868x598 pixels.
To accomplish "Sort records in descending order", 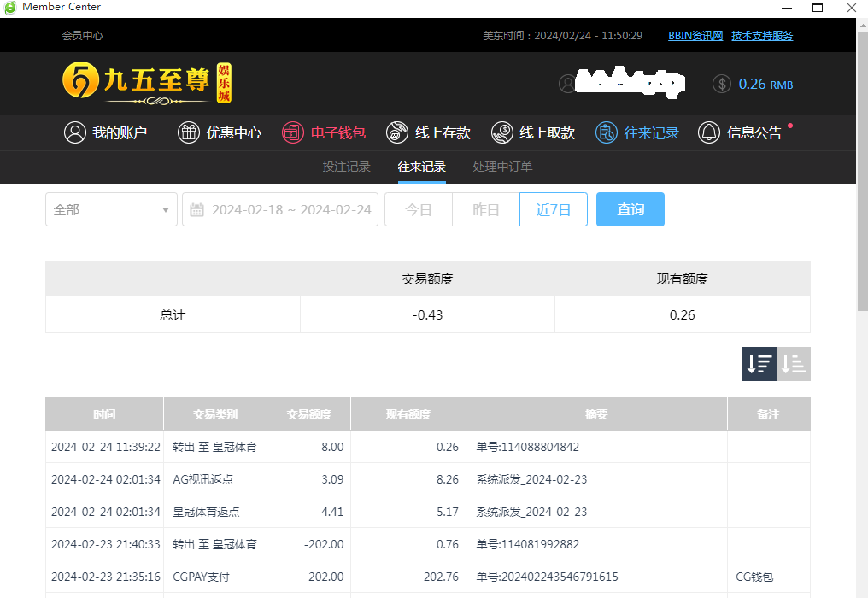I will (x=759, y=364).
